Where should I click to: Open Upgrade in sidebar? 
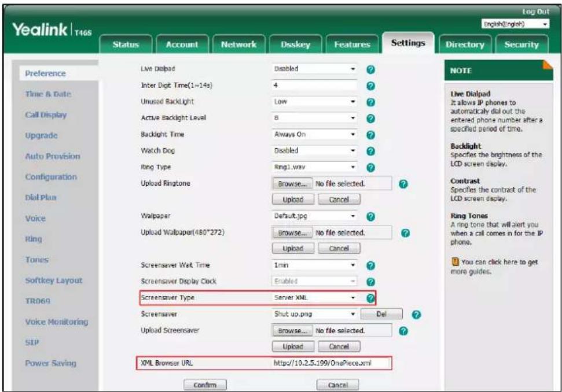[41, 136]
